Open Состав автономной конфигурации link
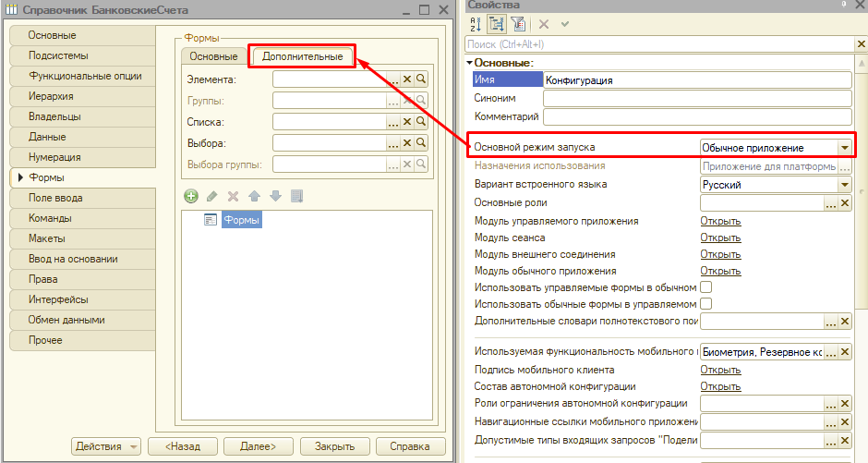The image size is (868, 463). coord(720,386)
